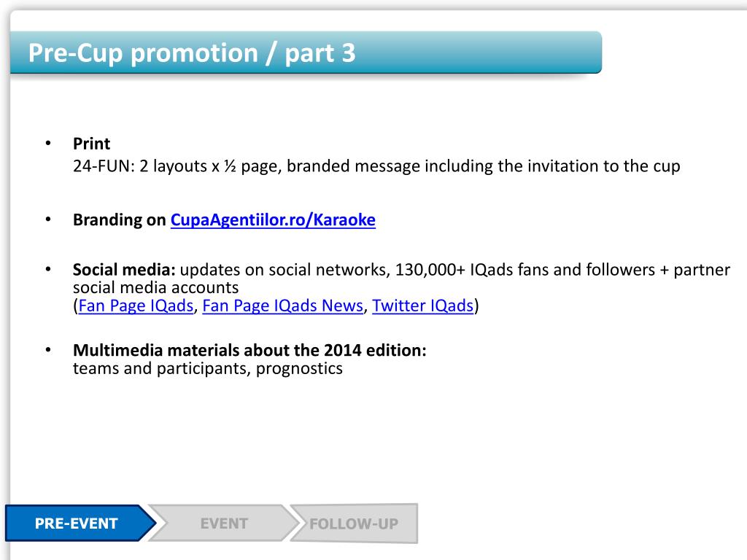747x560 pixels.
Task: Visit the Twitter IQads link
Action: 422,306
